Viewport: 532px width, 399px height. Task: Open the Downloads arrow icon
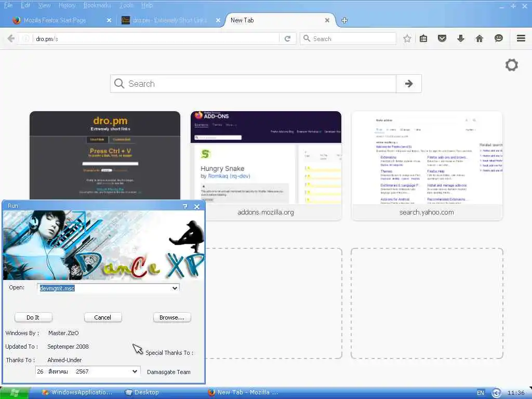(x=460, y=38)
